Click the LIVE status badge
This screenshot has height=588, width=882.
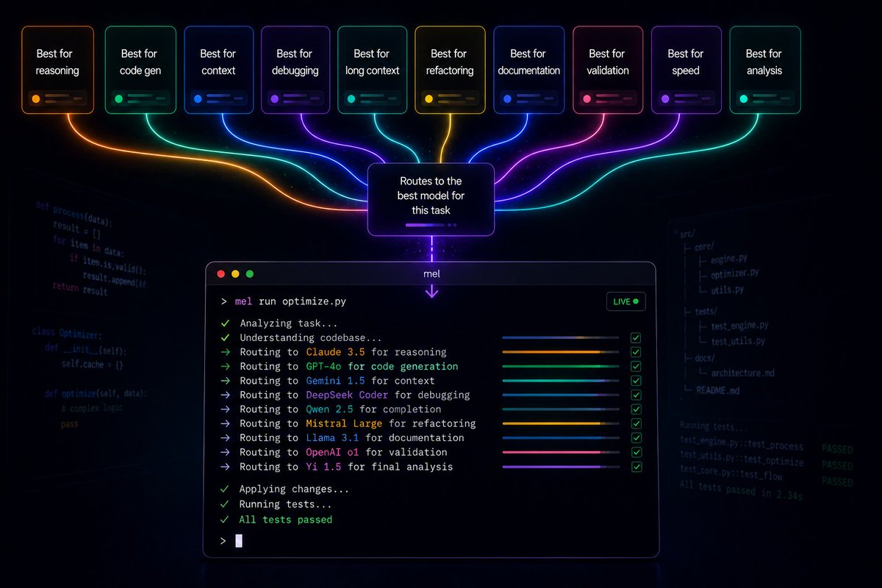(x=625, y=301)
